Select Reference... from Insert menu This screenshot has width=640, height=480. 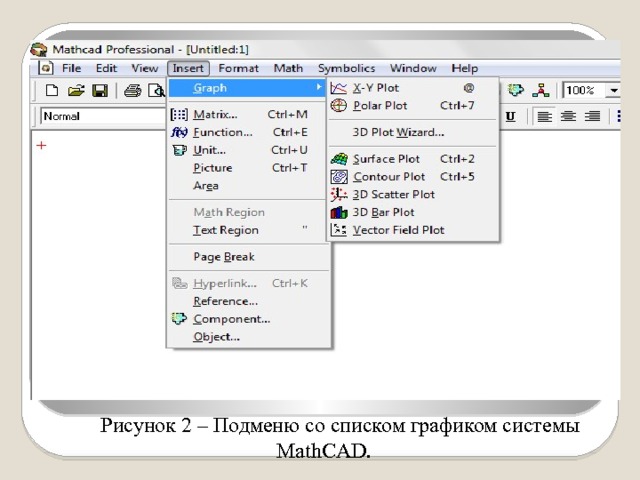click(249, 301)
